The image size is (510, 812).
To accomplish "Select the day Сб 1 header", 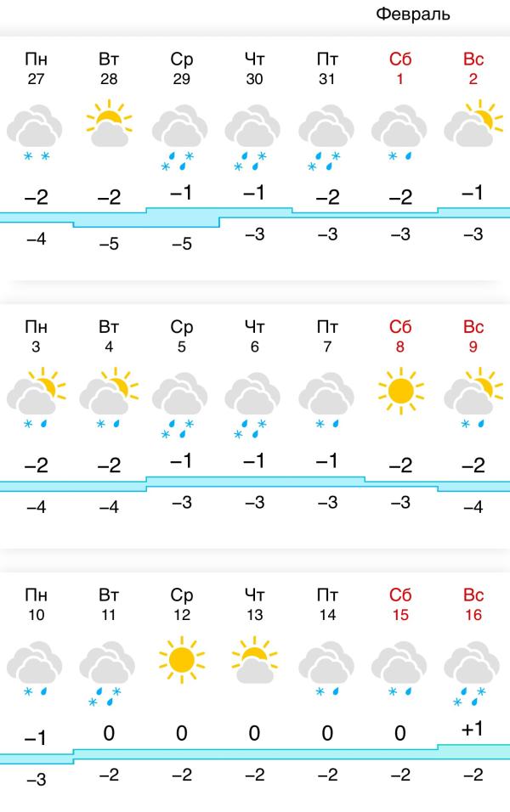I will 400,68.
